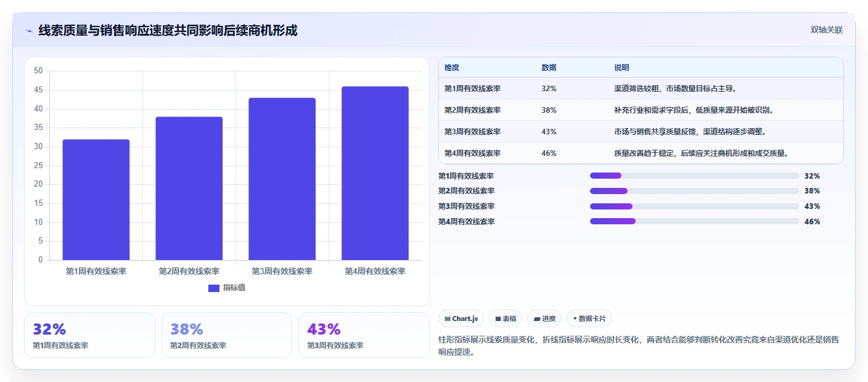Click the 第4周有效线索率 bar in chart
This screenshot has height=382, width=868.
point(375,173)
